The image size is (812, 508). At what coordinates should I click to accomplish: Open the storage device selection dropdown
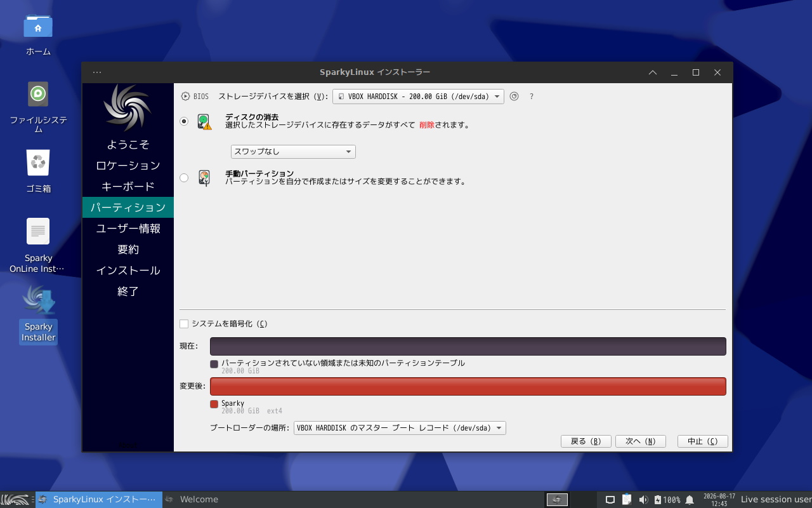[x=418, y=97]
